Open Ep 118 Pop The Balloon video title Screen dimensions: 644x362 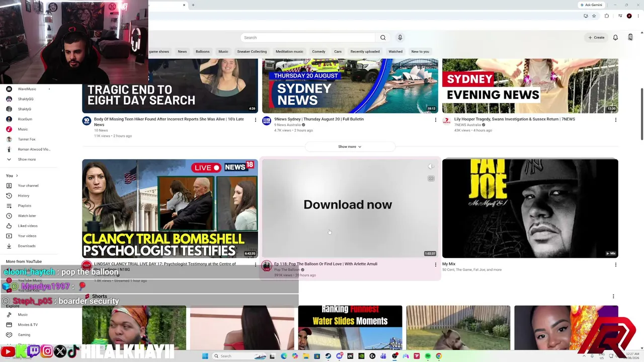pyautogui.click(x=326, y=264)
